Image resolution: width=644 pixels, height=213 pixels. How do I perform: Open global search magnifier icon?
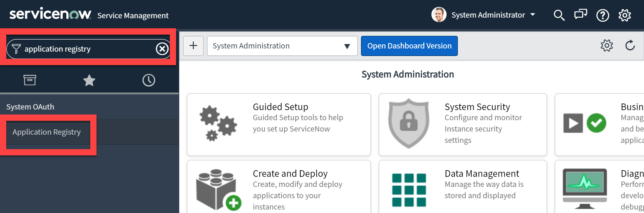click(559, 15)
